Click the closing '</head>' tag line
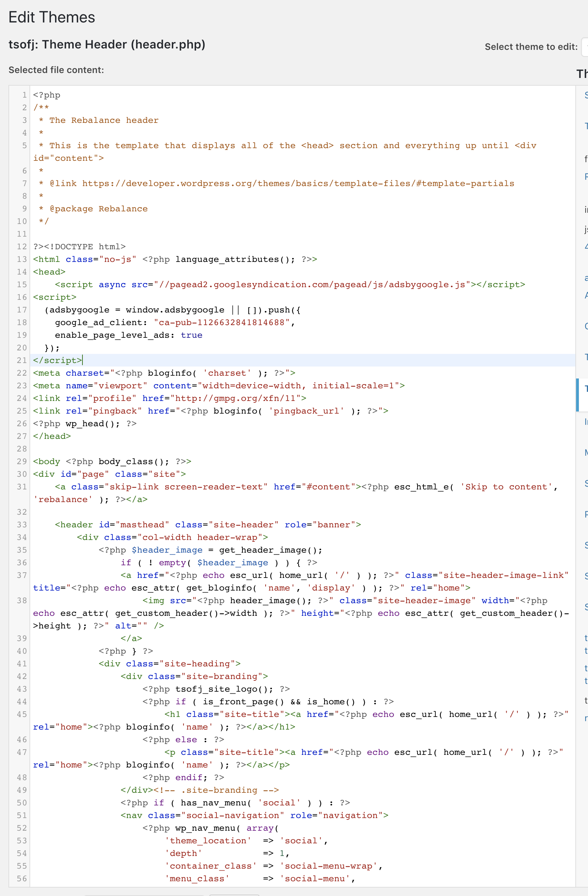This screenshot has width=588, height=896. pos(52,436)
